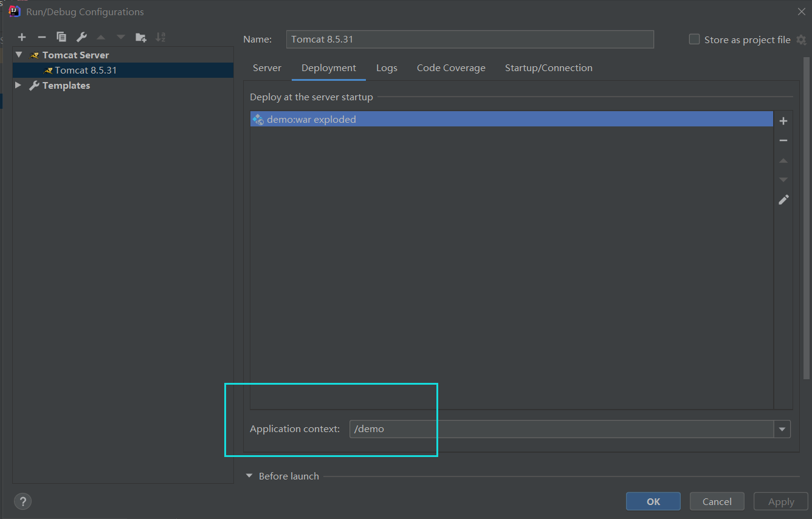812x519 pixels.
Task: Click the IntelliJ logo in title bar
Action: click(x=15, y=11)
